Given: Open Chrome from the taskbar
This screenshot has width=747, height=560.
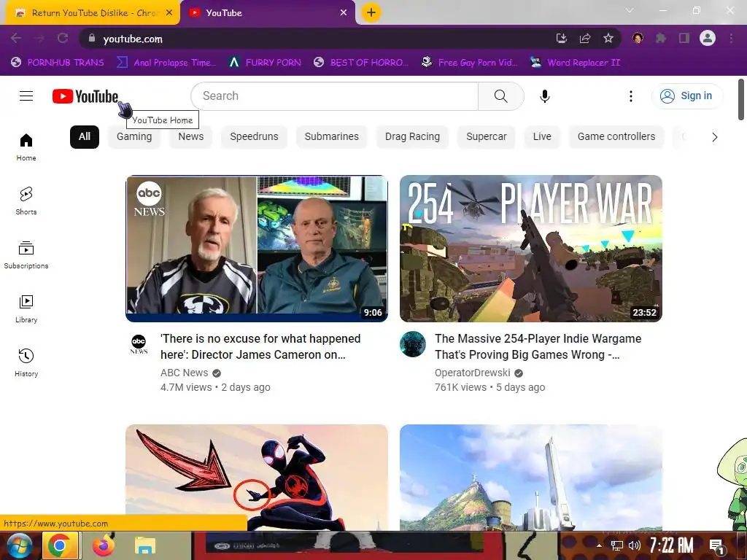Looking at the screenshot, I should click(x=60, y=545).
